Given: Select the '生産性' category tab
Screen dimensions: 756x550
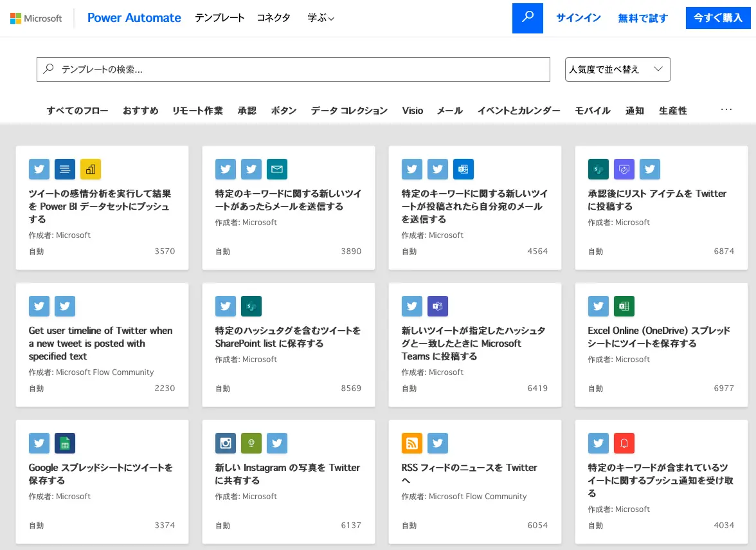Looking at the screenshot, I should coord(673,111).
